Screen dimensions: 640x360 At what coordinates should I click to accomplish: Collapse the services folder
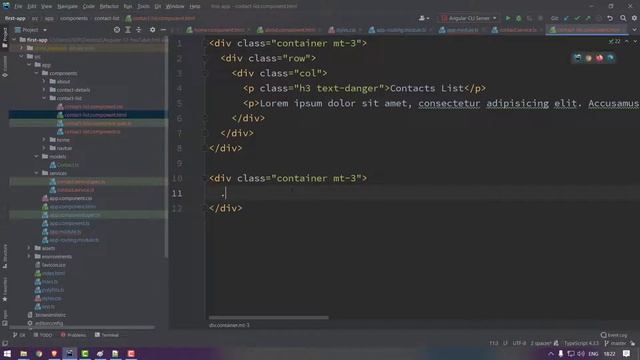point(37,173)
